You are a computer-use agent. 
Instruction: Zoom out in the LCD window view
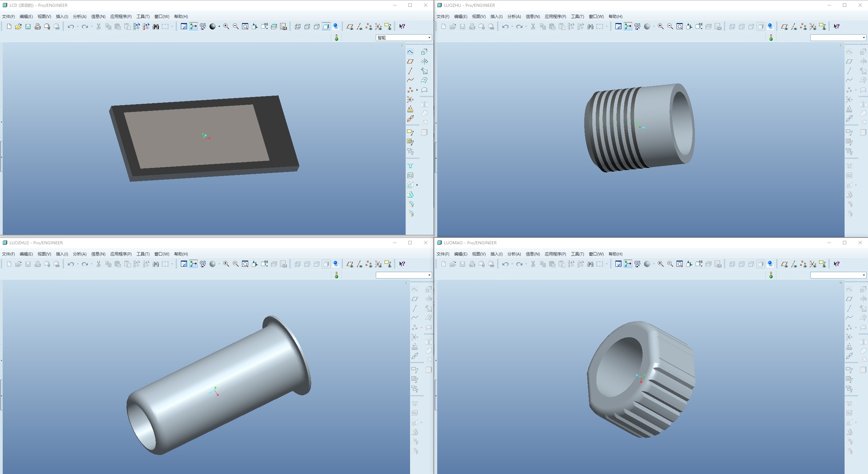point(236,26)
